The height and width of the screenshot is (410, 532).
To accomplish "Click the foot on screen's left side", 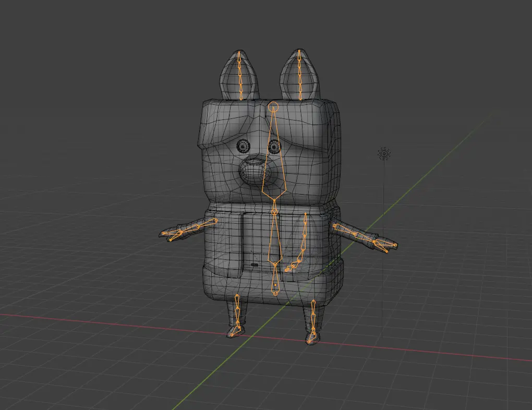I will [235, 331].
